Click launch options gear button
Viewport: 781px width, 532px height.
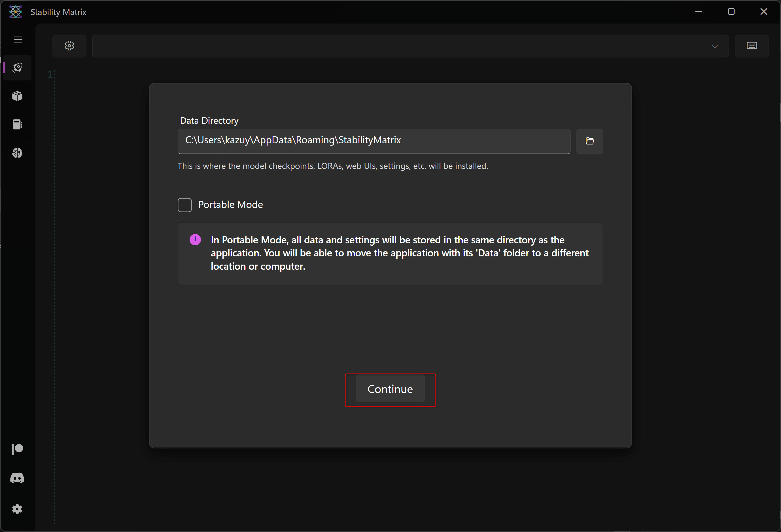point(69,46)
